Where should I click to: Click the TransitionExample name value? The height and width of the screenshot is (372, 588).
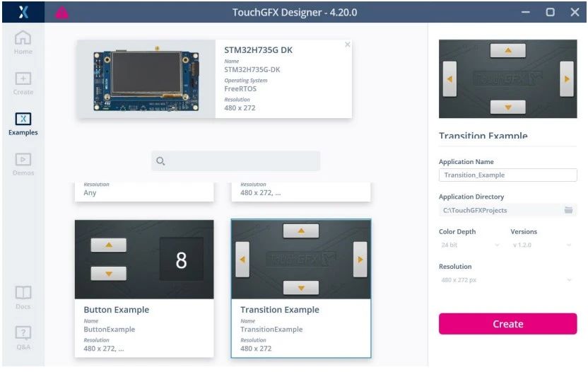coord(271,329)
